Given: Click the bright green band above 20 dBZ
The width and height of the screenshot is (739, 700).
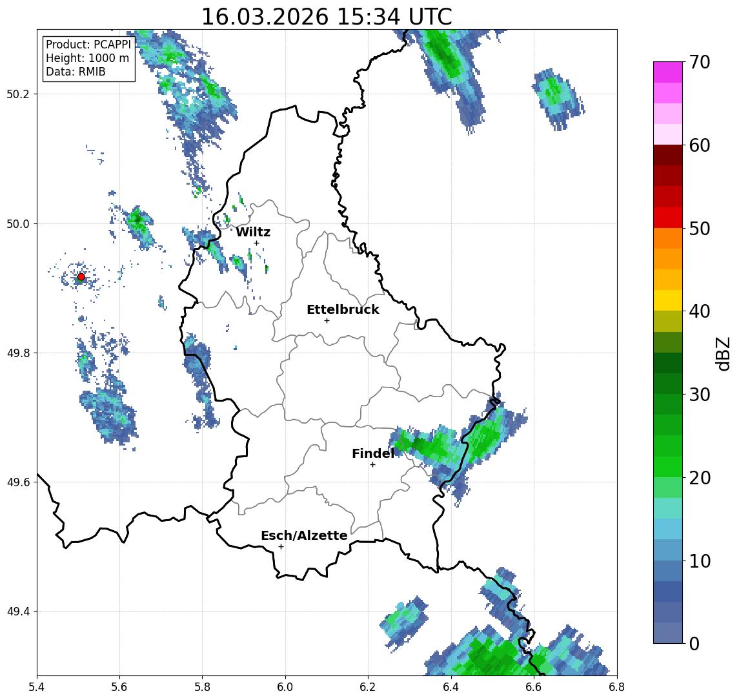Looking at the screenshot, I should click(x=668, y=466).
